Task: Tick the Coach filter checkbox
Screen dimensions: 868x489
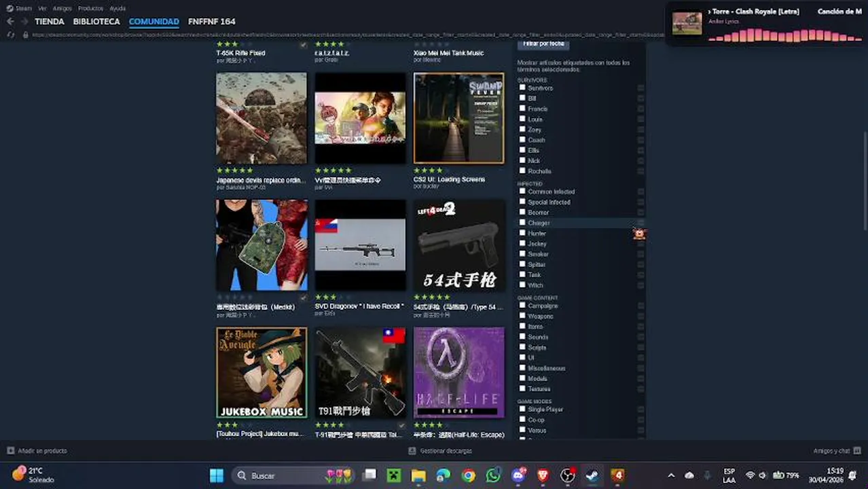Action: point(522,139)
